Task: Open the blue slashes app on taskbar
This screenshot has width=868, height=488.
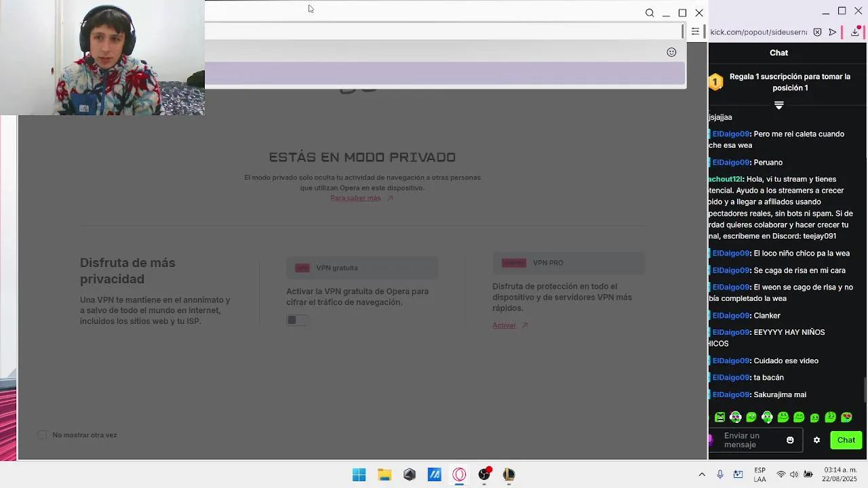Action: [x=434, y=474]
